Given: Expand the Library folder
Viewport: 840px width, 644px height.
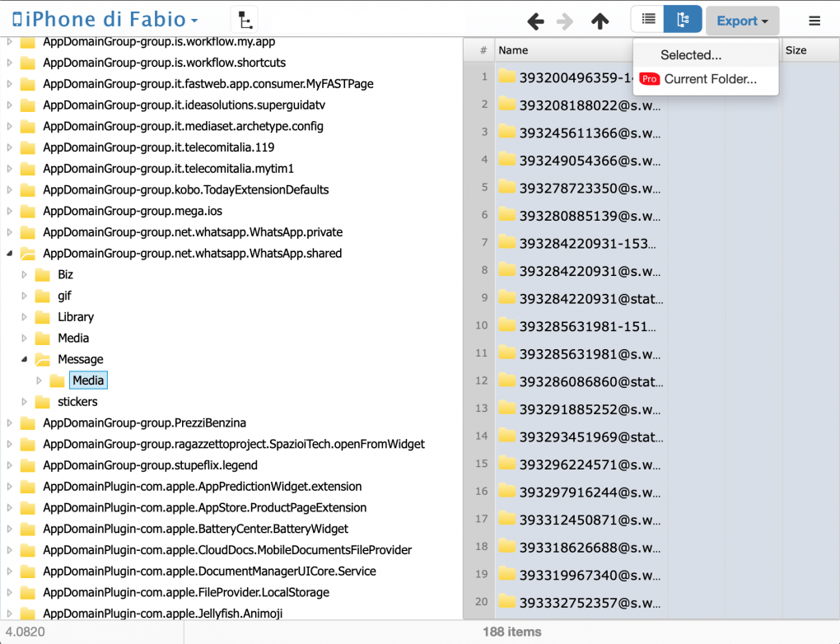Looking at the screenshot, I should click(x=24, y=317).
